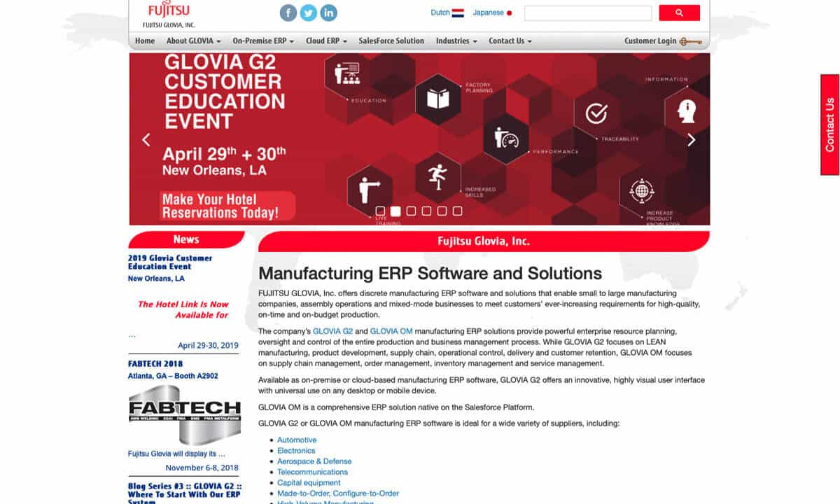
Task: Open the red Contact Us side tab
Action: tap(829, 125)
